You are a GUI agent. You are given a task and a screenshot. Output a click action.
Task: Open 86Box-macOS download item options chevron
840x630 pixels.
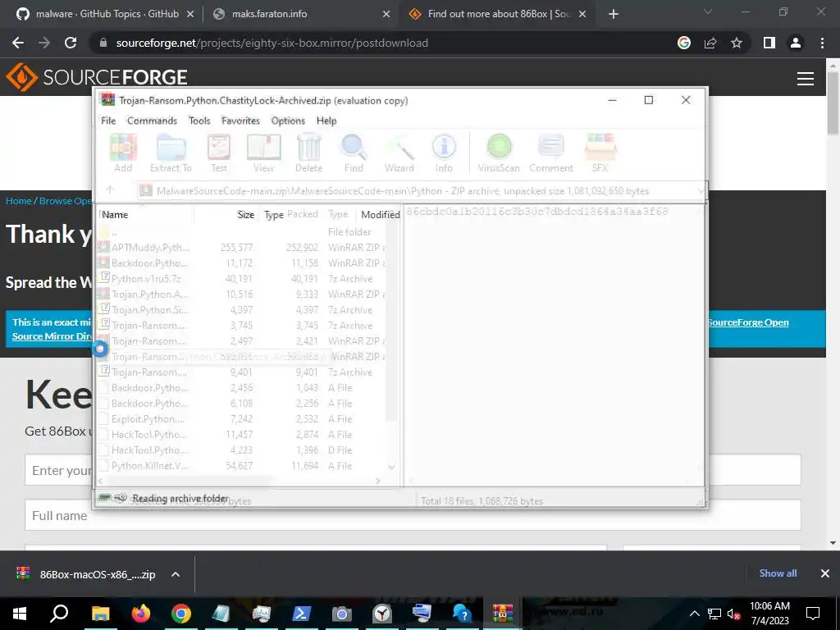tap(176, 574)
